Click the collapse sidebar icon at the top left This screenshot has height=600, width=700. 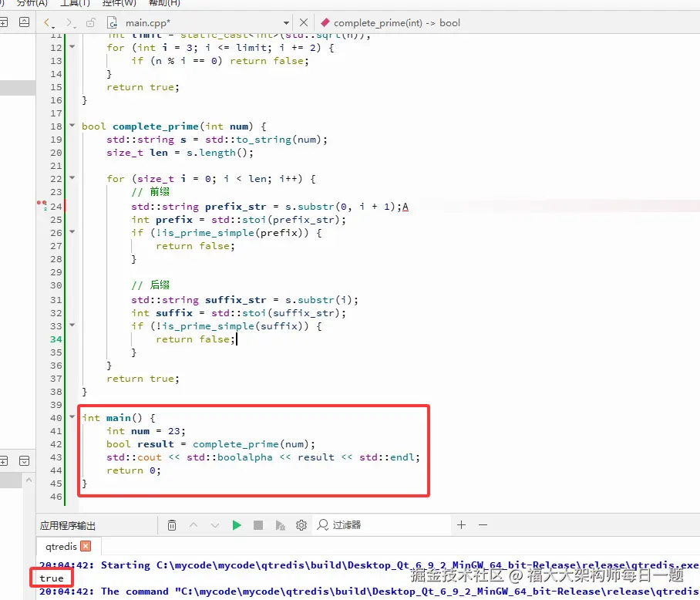(x=25, y=22)
